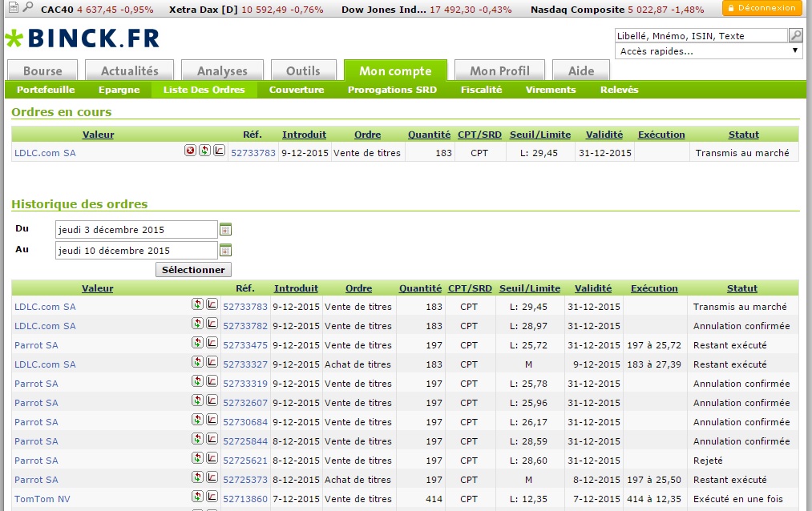Open the 'Bourse' main tab
This screenshot has width=812, height=511.
pyautogui.click(x=42, y=70)
